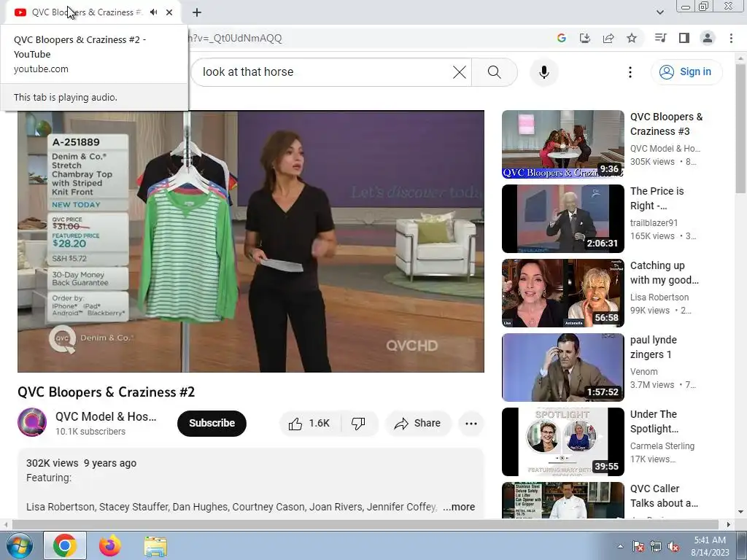Click the scroll right arrow on horizontal scrollbar

click(x=729, y=524)
